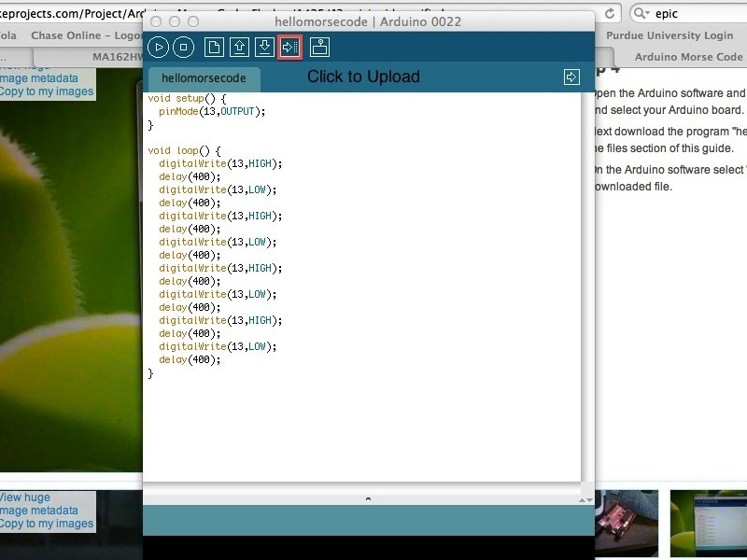Upload the sketch to the Arduino board

289,48
